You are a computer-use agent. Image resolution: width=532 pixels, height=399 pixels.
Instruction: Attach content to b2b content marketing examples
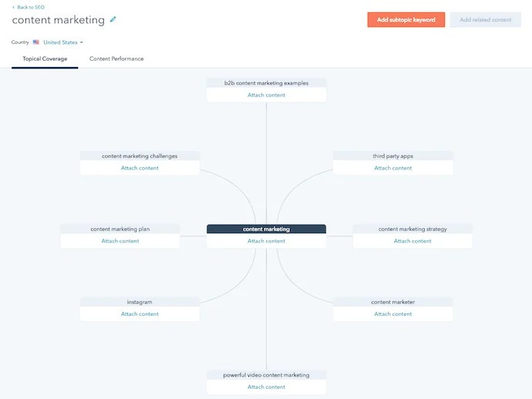(266, 96)
